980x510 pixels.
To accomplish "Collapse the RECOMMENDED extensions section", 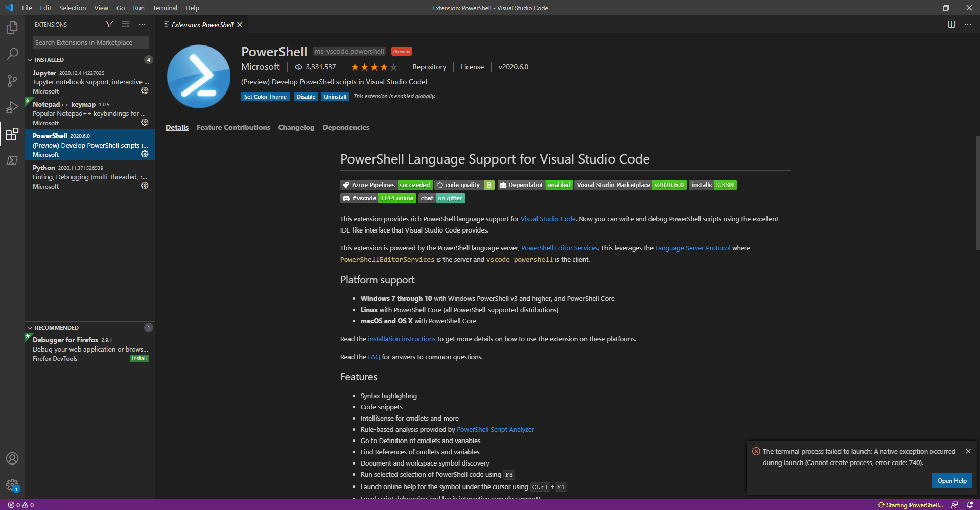I will pos(56,327).
